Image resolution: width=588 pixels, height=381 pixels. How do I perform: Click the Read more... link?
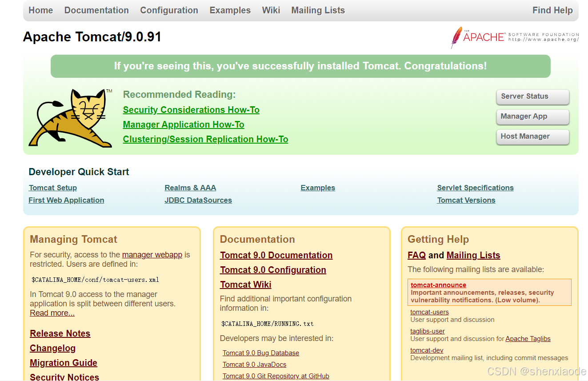coord(52,313)
